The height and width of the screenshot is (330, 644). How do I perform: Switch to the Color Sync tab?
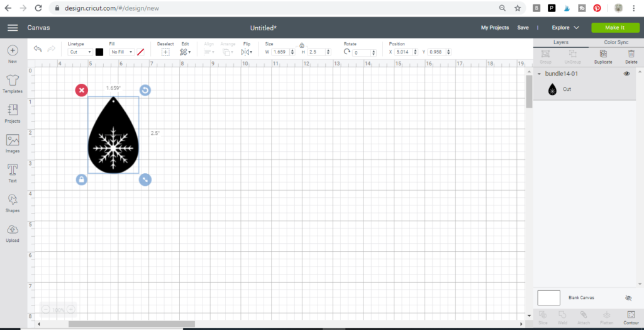click(x=616, y=42)
